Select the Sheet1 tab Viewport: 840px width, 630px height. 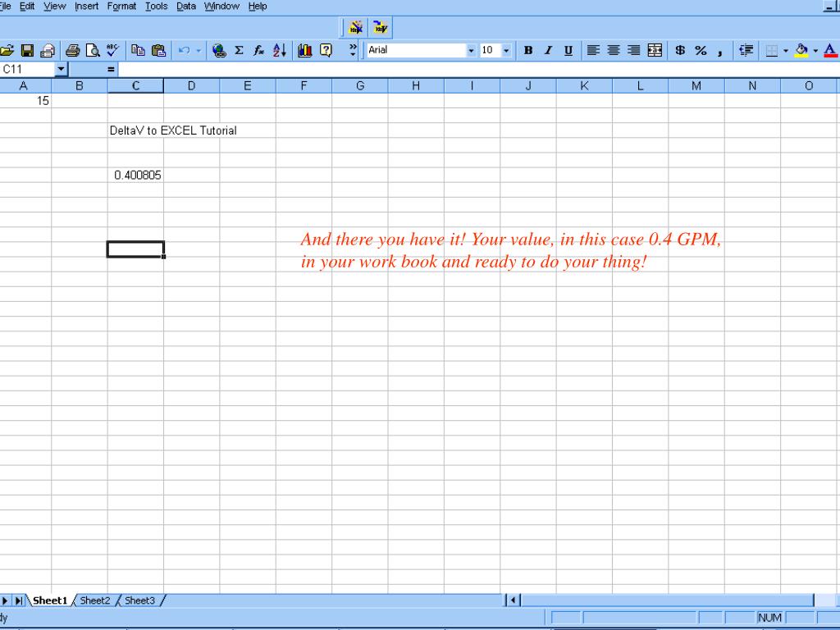[50, 600]
